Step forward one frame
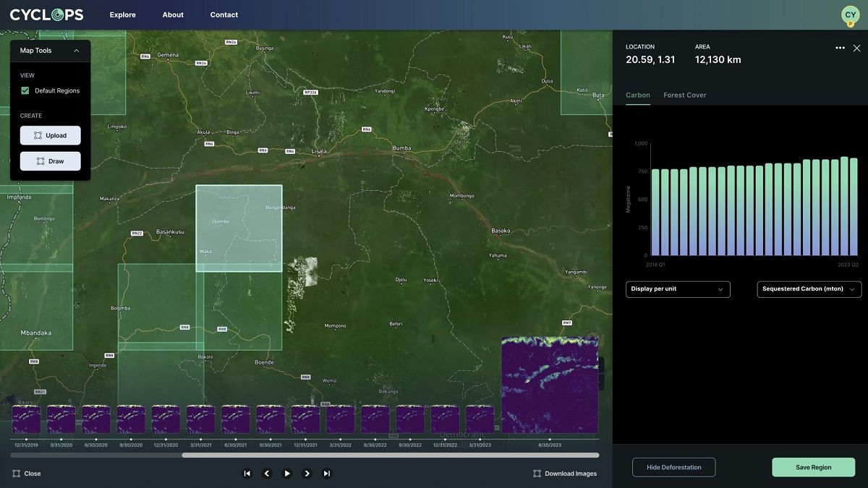The height and width of the screenshot is (488, 868). 307,474
